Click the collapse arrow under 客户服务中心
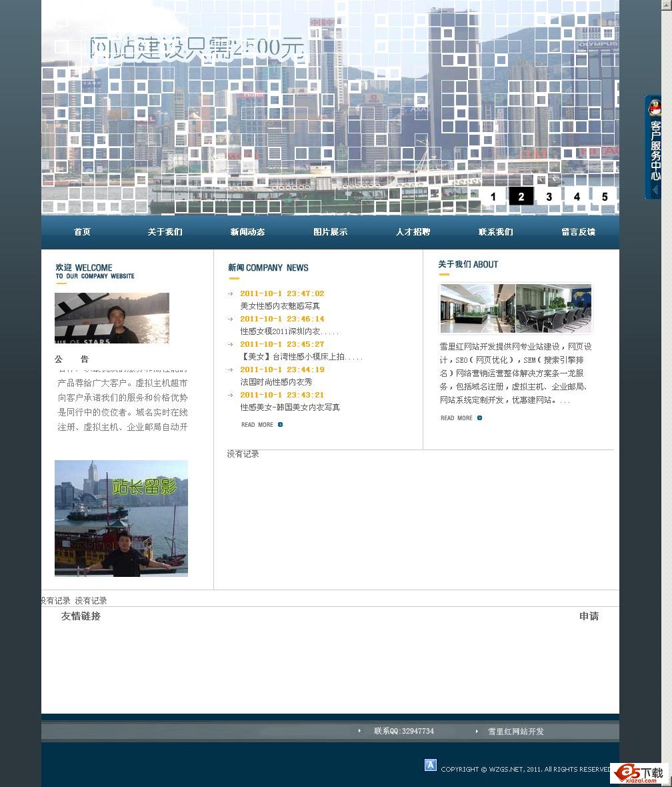This screenshot has height=787, width=672. pyautogui.click(x=655, y=190)
